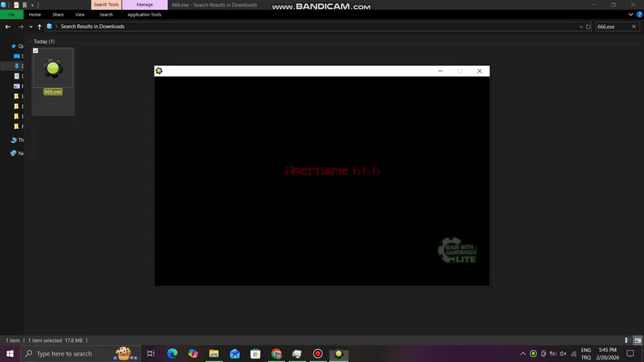Close the GameMaker game window
Image resolution: width=644 pixels, height=362 pixels.
point(479,71)
